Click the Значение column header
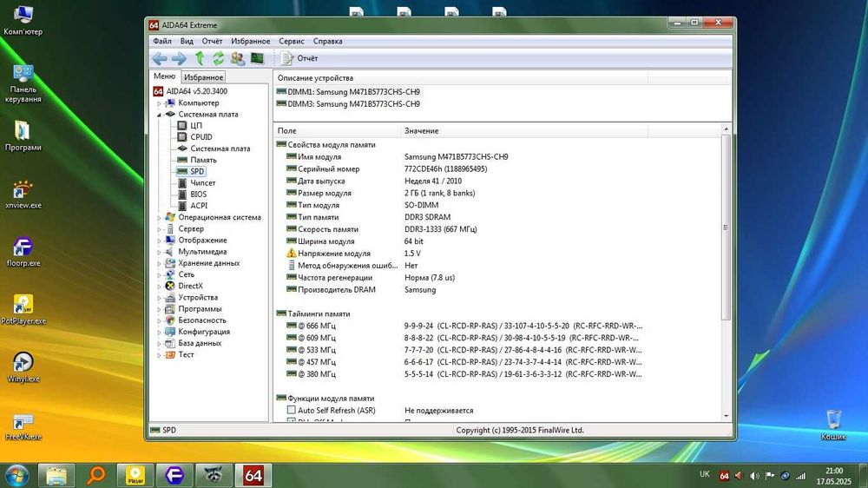The width and height of the screenshot is (868, 488). (523, 131)
